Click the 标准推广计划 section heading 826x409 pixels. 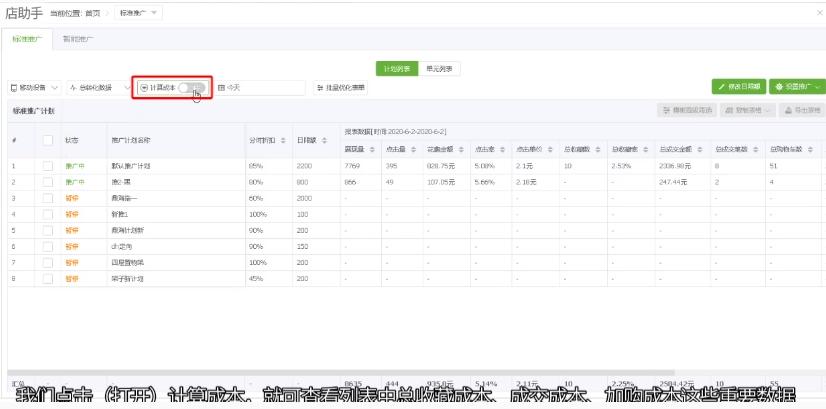[33, 111]
